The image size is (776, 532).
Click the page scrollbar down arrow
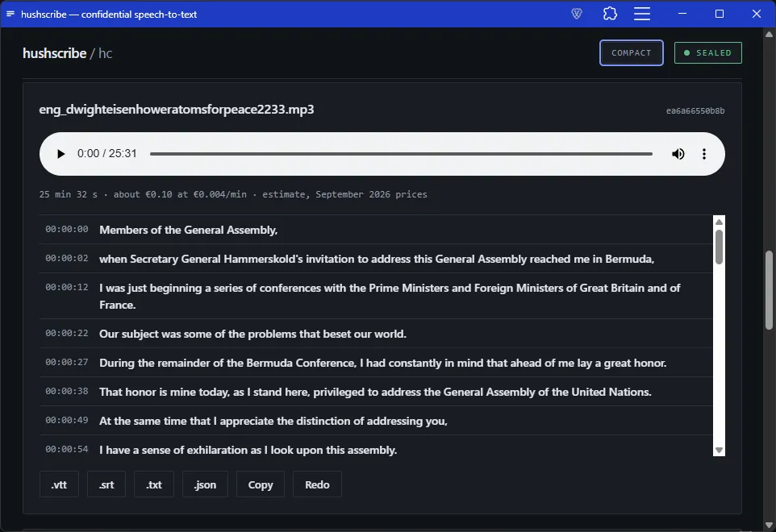769,525
